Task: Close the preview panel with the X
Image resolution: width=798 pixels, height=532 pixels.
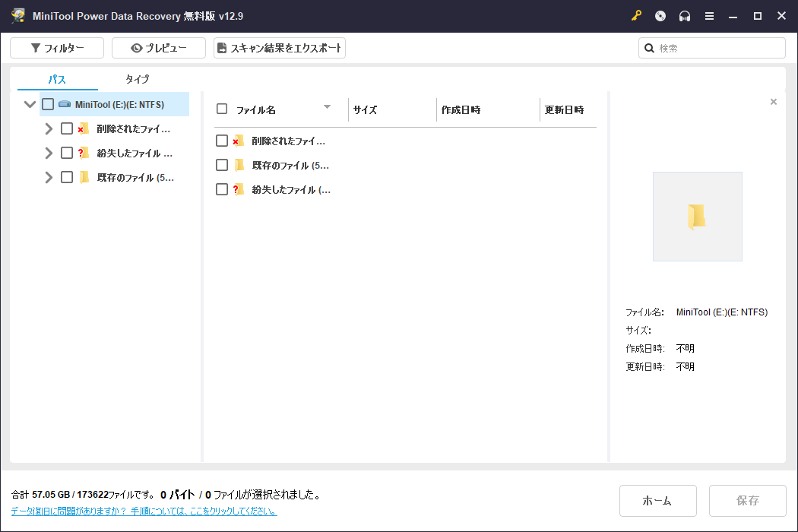Action: [x=774, y=102]
